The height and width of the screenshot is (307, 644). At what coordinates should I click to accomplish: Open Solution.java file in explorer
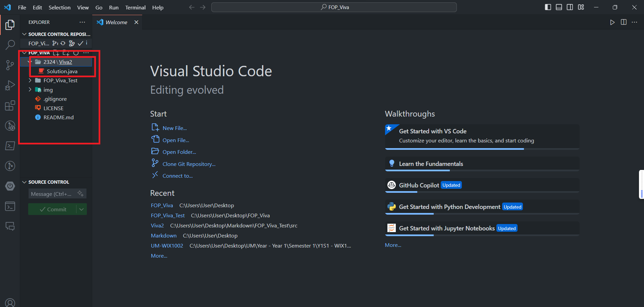point(62,71)
